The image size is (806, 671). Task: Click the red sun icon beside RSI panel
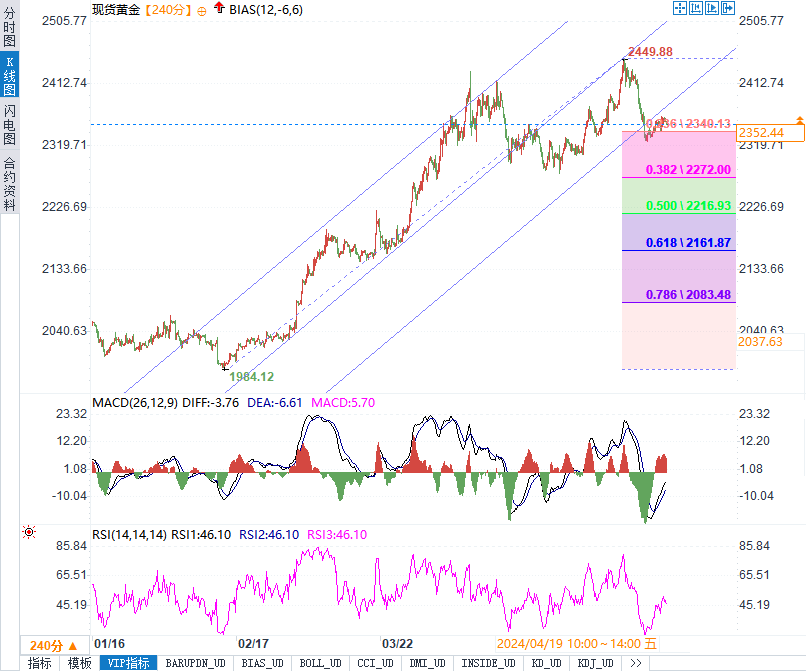[30, 534]
